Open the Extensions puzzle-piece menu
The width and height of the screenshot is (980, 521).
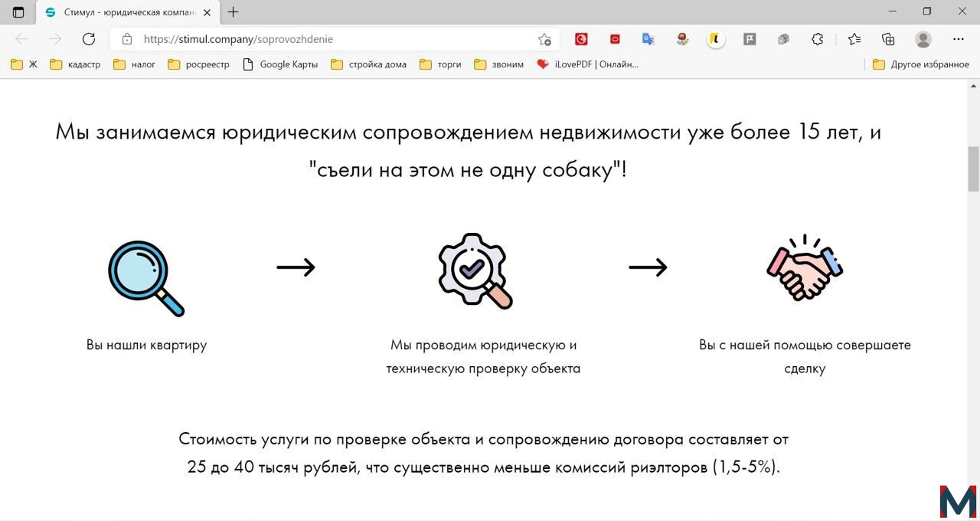point(818,39)
